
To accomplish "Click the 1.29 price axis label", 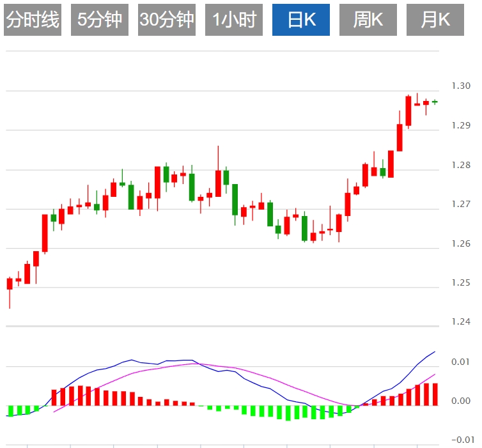I will 461,125.
